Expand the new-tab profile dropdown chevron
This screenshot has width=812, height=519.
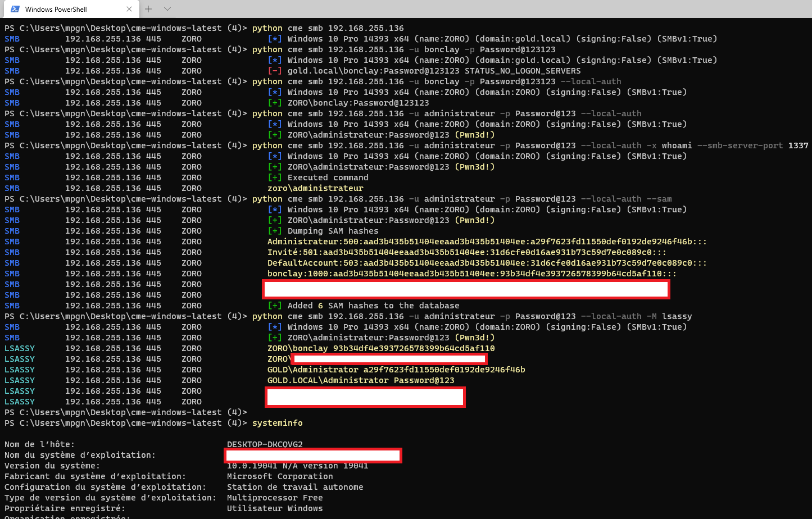pos(167,9)
